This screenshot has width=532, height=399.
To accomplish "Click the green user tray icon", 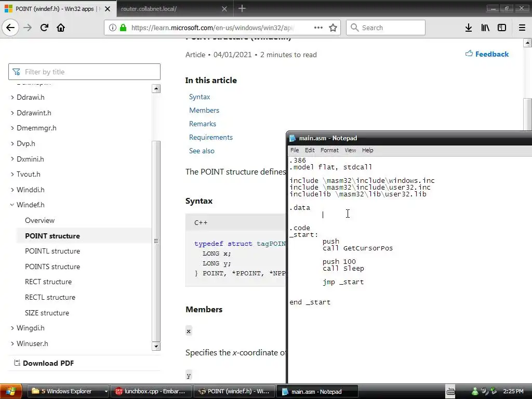I will point(475,391).
